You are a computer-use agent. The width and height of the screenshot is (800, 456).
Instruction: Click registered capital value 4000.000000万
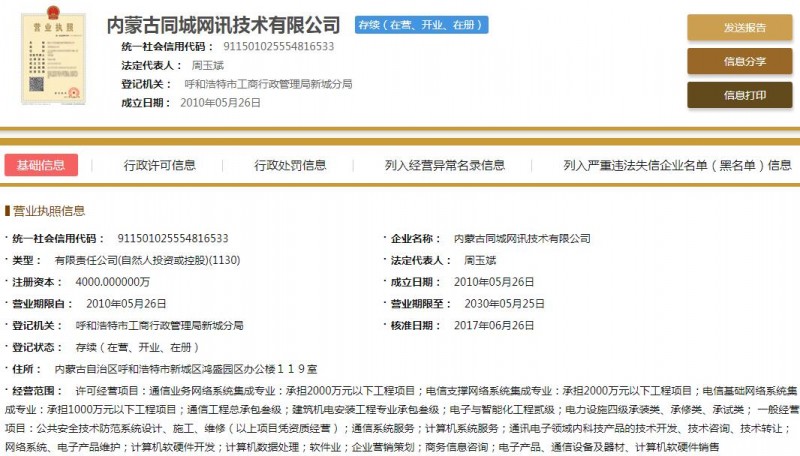(113, 282)
